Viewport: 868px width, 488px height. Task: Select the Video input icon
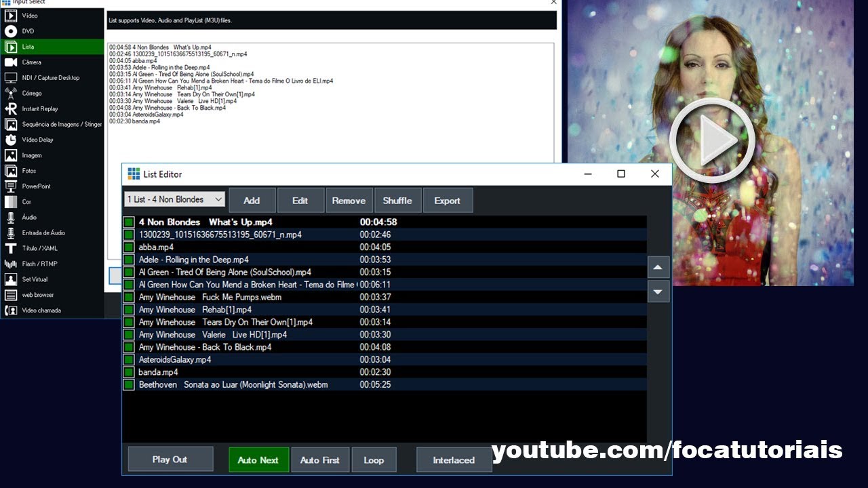(x=11, y=16)
